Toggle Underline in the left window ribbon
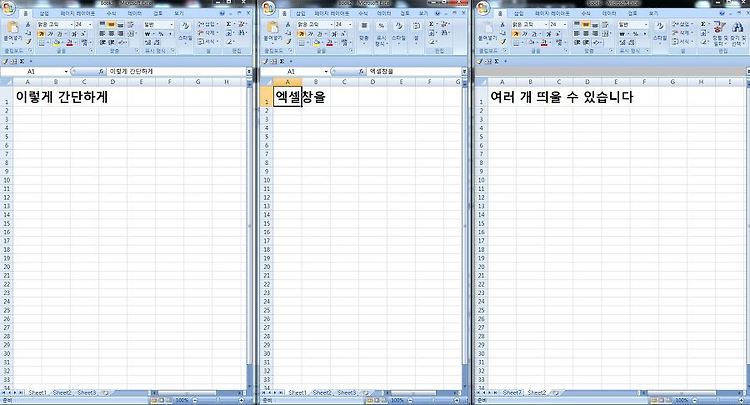The height and width of the screenshot is (405, 750). tap(59, 33)
